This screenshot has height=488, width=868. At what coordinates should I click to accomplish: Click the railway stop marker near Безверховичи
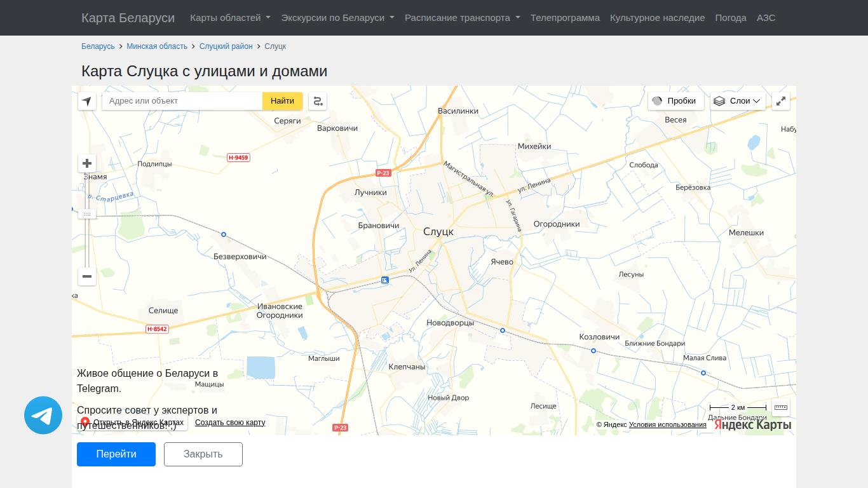(x=224, y=234)
